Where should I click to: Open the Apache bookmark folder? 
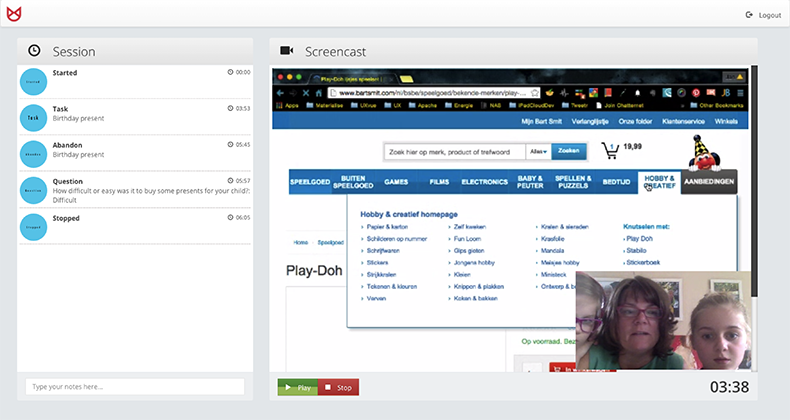pyautogui.click(x=422, y=106)
